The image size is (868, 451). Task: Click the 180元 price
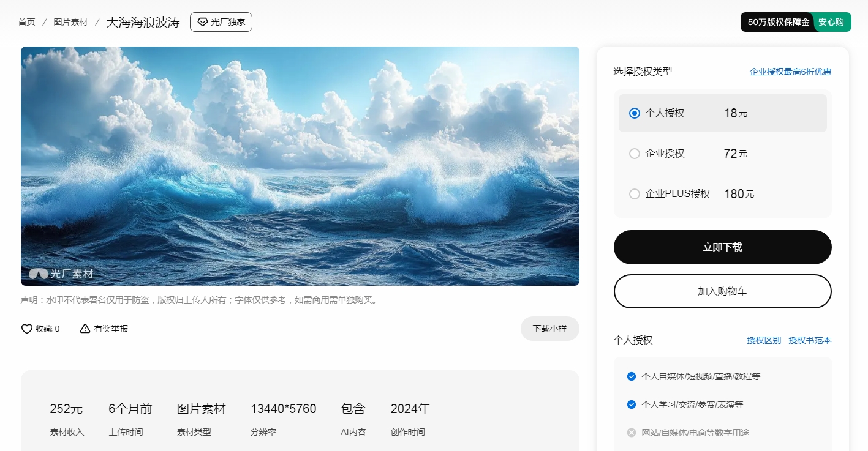click(739, 194)
